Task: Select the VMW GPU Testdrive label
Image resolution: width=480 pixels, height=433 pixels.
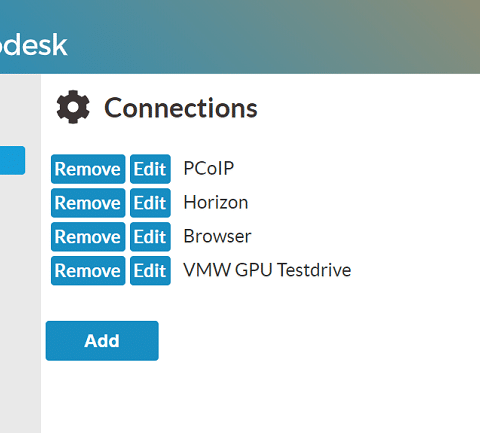Action: [x=267, y=270]
